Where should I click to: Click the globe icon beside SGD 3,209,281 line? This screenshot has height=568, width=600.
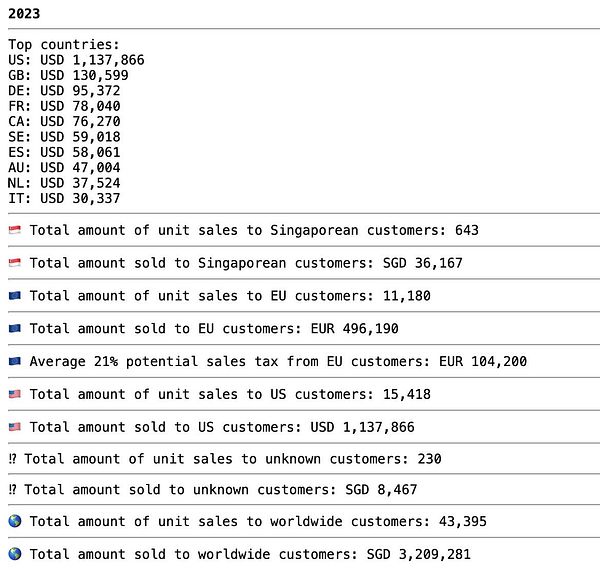tap(14, 554)
